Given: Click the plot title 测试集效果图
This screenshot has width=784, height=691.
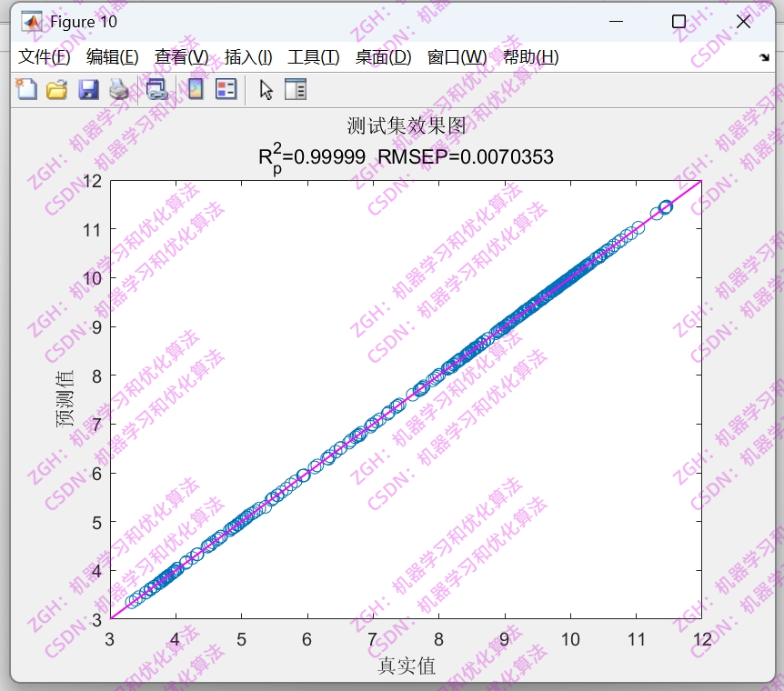Looking at the screenshot, I should [407, 126].
